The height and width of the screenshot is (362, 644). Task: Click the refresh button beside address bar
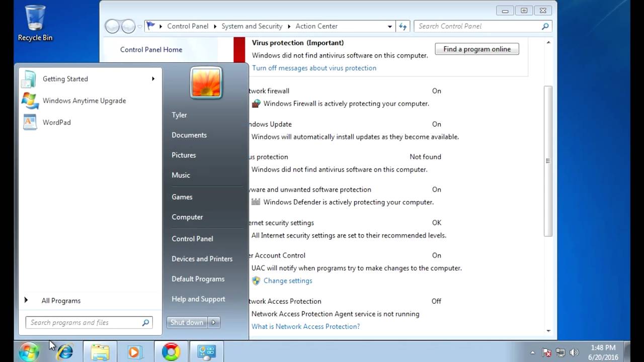[403, 26]
